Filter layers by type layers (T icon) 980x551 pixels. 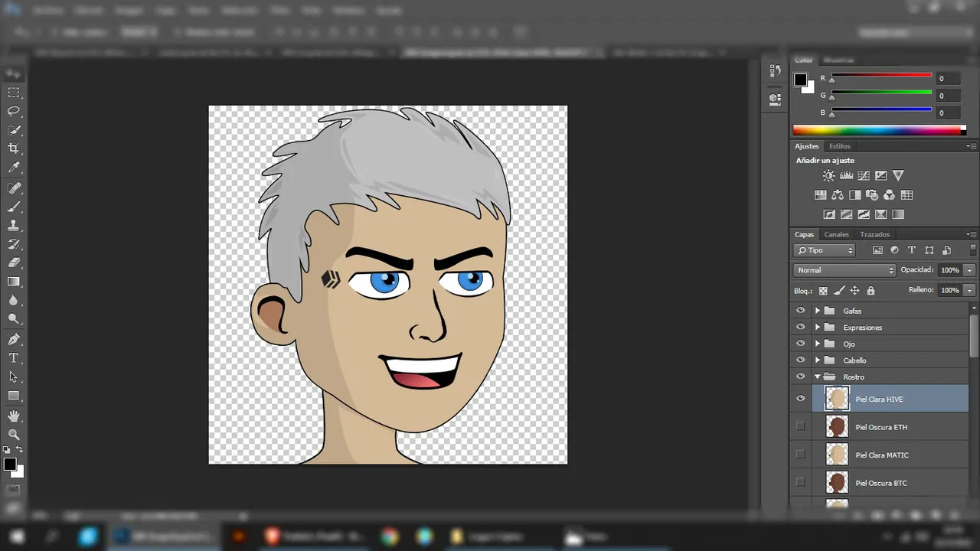pyautogui.click(x=911, y=250)
